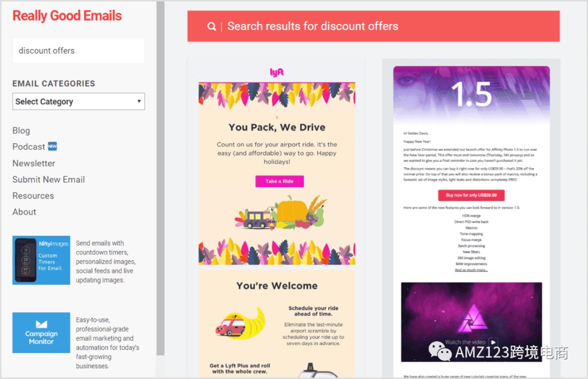Click the NEW badge beside Podcast
This screenshot has width=588, height=379.
52,146
